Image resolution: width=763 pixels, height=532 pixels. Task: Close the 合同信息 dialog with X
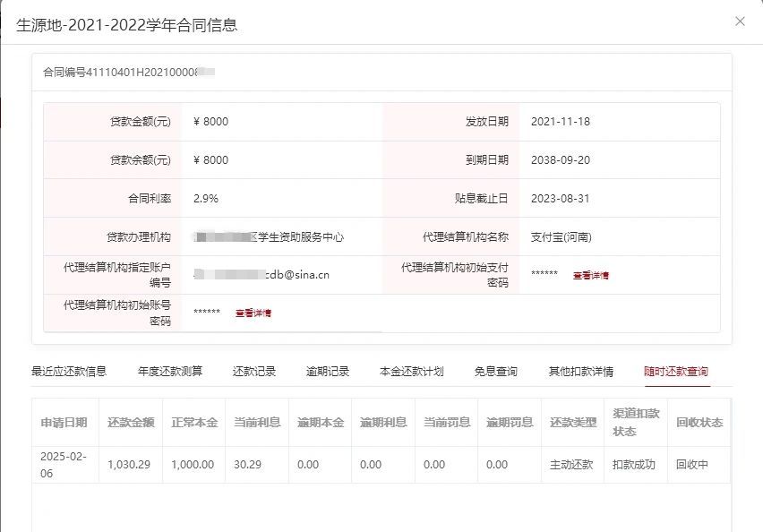pyautogui.click(x=740, y=21)
